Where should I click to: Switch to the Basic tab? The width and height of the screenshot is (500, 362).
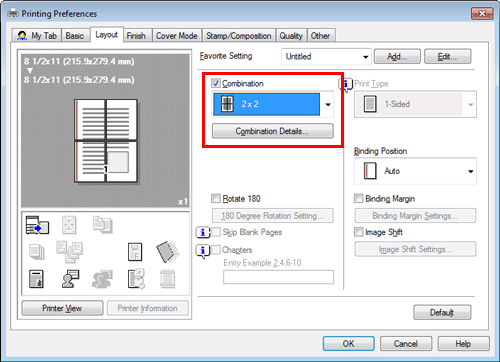pyautogui.click(x=75, y=36)
